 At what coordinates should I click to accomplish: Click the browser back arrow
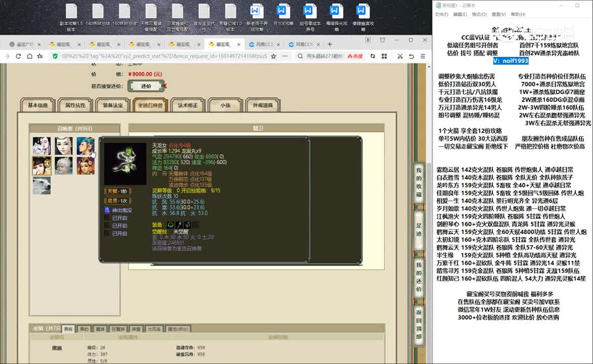(7, 56)
